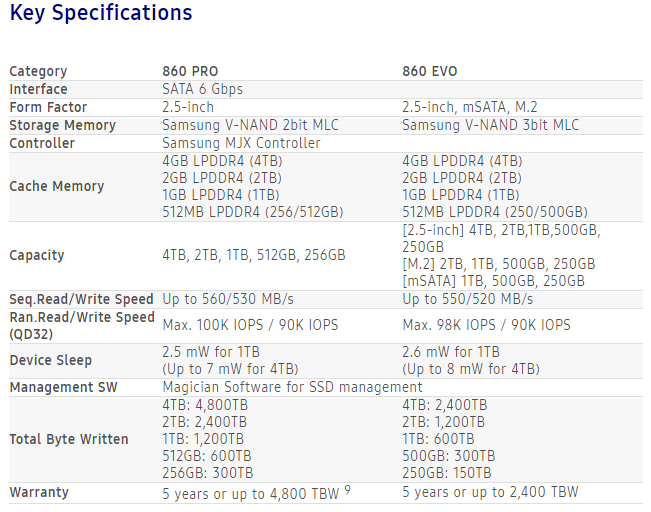Image resolution: width=651 pixels, height=512 pixels.
Task: Click the 860 PRO capacity list value
Action: point(254,255)
